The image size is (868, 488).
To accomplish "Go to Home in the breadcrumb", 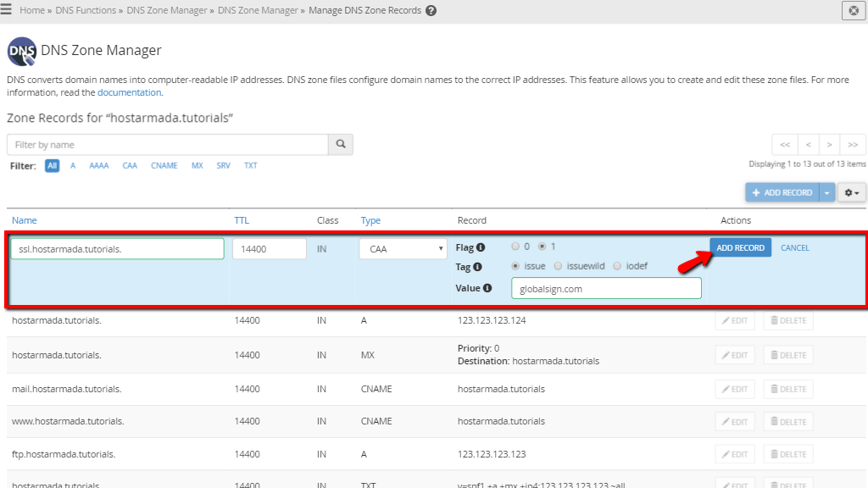I will point(32,10).
